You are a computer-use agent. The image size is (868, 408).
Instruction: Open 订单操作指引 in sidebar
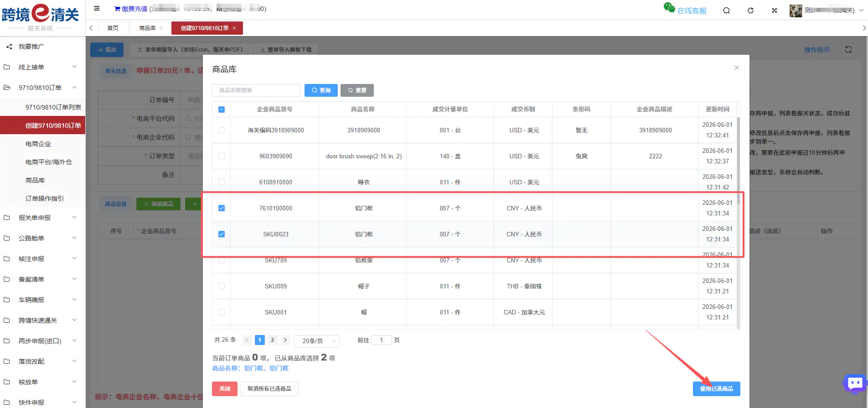[45, 199]
